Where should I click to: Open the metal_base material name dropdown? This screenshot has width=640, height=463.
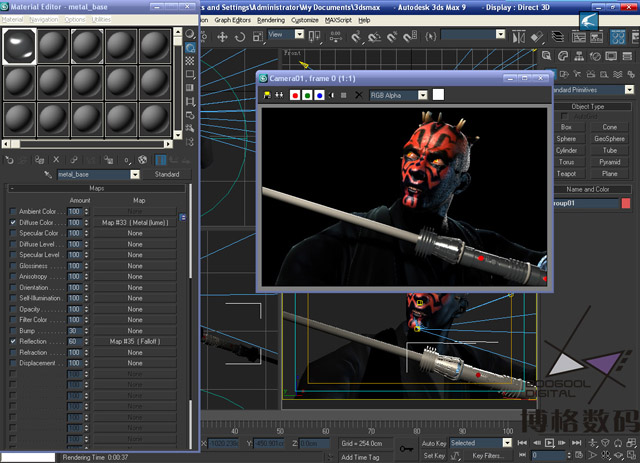(135, 175)
